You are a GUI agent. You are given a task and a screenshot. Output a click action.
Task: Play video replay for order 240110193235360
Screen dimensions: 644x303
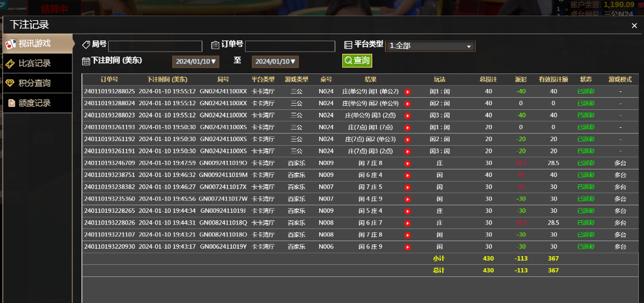pos(408,199)
